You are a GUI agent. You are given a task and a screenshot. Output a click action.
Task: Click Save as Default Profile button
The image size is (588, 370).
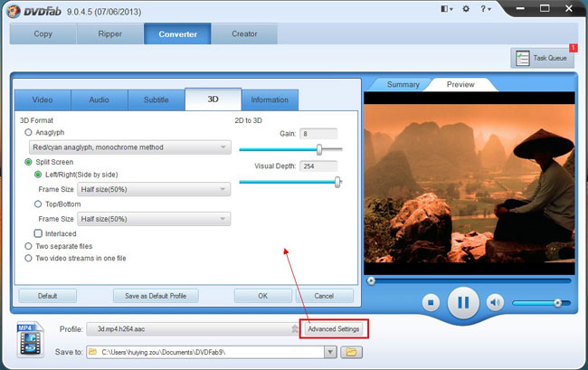pos(156,296)
